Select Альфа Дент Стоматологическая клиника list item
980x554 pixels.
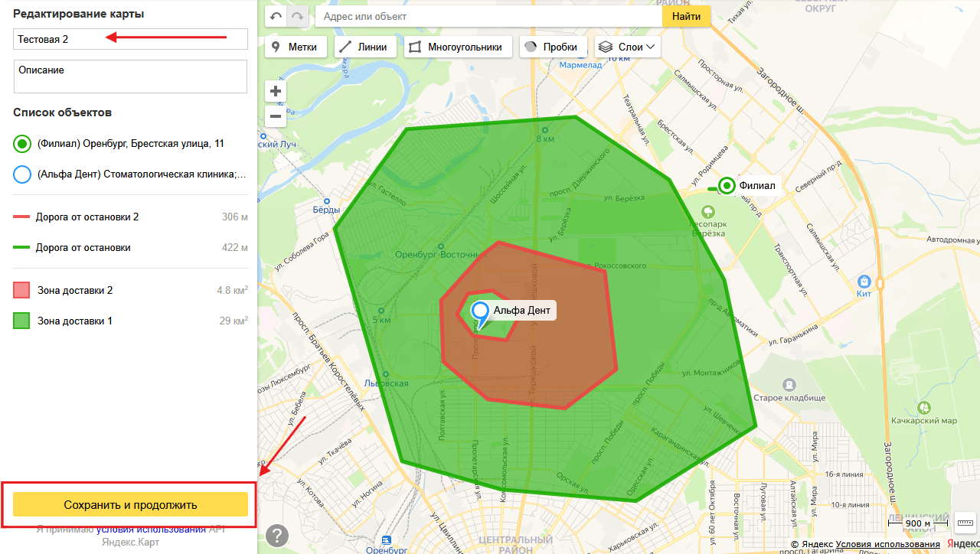pos(129,174)
